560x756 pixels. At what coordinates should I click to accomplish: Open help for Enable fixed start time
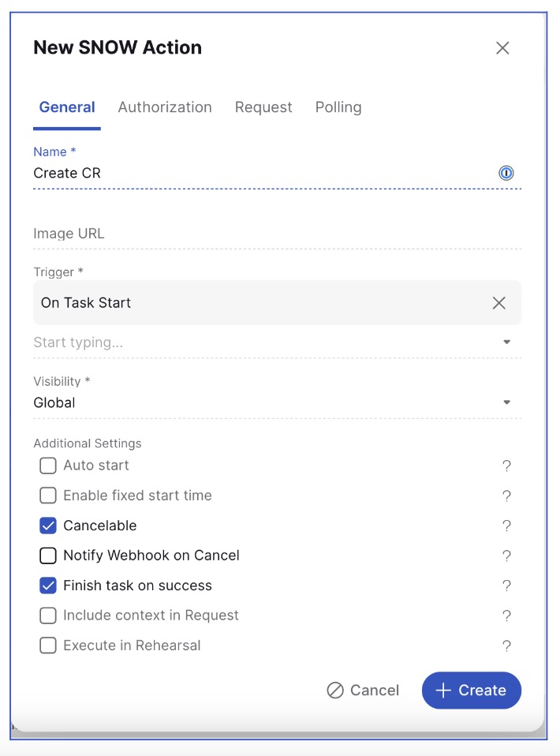[506, 496]
